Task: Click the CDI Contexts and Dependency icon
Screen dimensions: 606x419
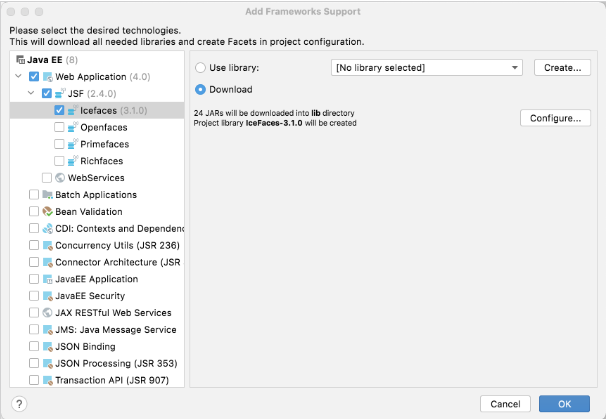Action: pyautogui.click(x=48, y=228)
